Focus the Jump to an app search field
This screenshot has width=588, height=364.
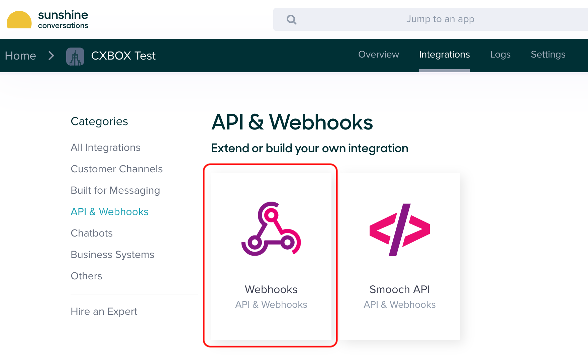pos(430,19)
